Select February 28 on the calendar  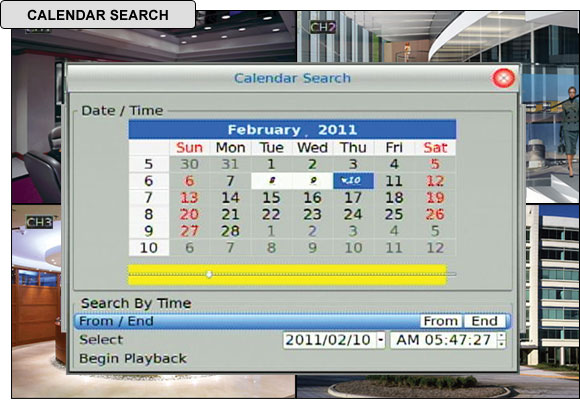(x=230, y=231)
